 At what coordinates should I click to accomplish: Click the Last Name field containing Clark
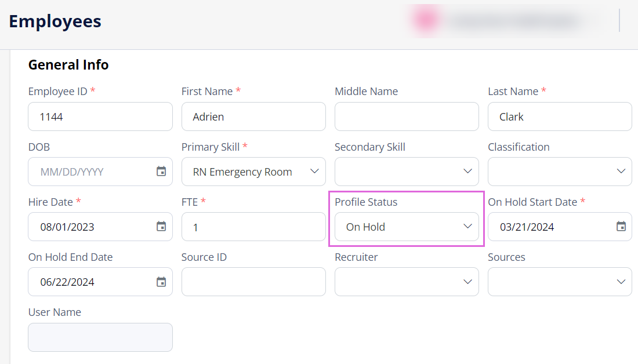tap(560, 117)
